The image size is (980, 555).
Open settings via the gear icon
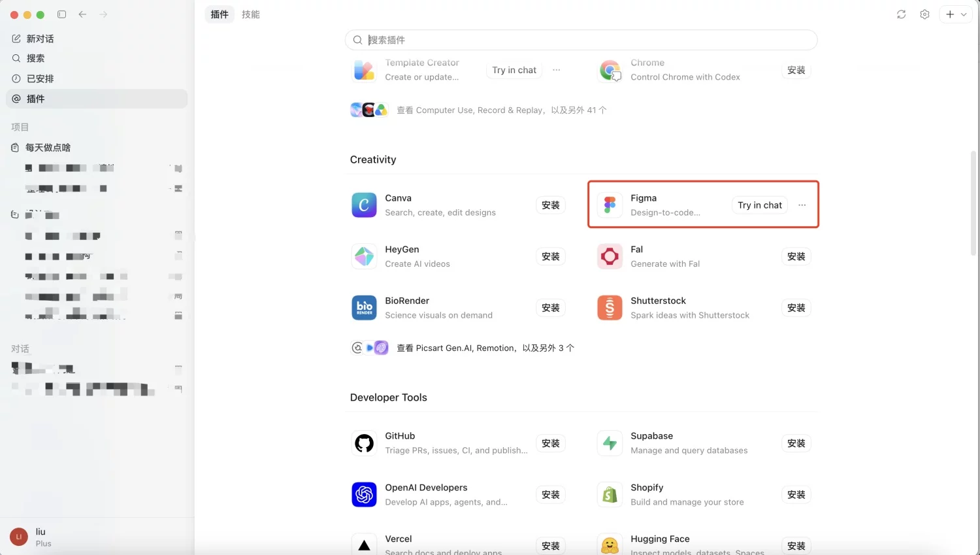[924, 14]
